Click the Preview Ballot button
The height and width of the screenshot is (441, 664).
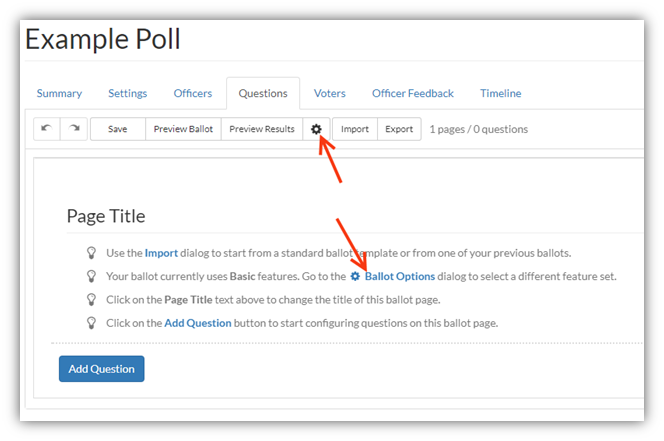tap(183, 129)
